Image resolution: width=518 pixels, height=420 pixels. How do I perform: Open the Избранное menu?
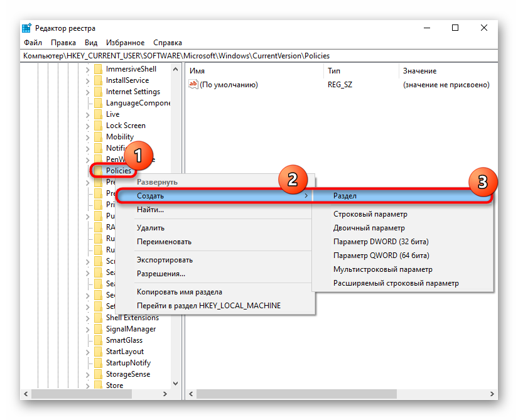(125, 43)
